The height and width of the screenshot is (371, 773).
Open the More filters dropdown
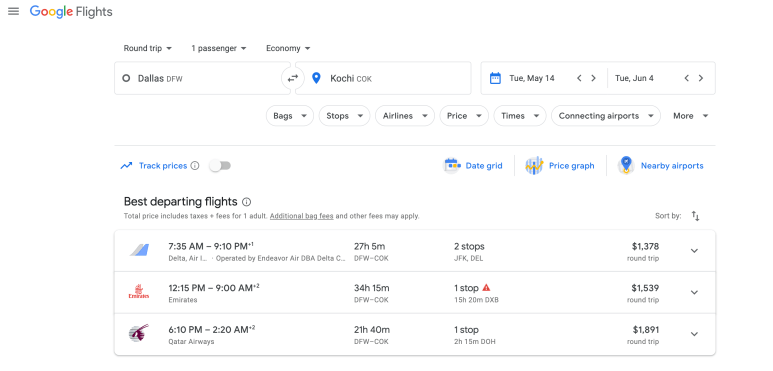(x=691, y=116)
